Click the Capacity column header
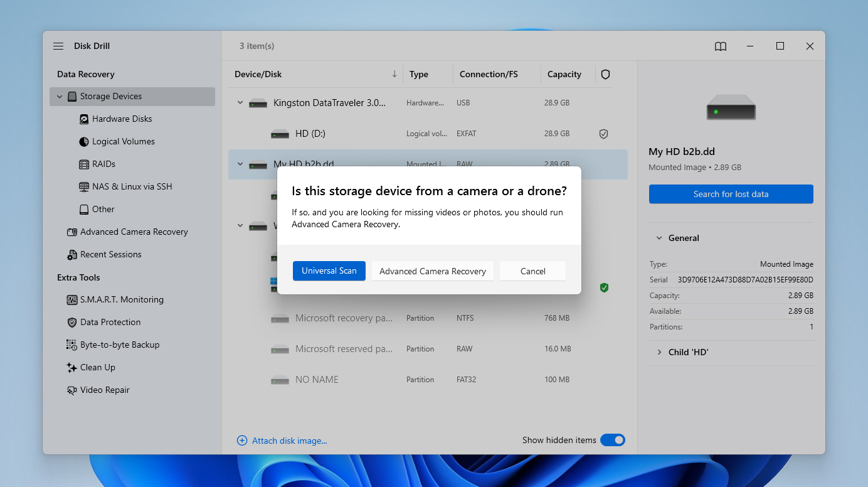868x487 pixels. pos(564,74)
